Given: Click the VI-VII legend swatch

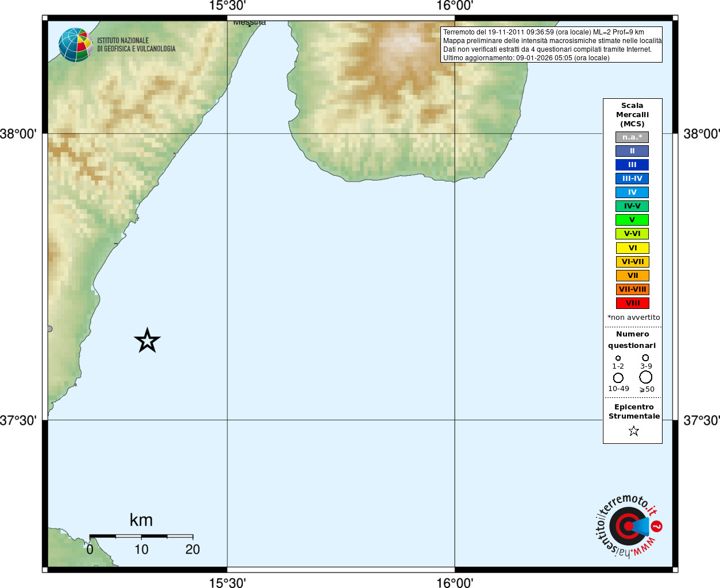Looking at the screenshot, I should 632,262.
